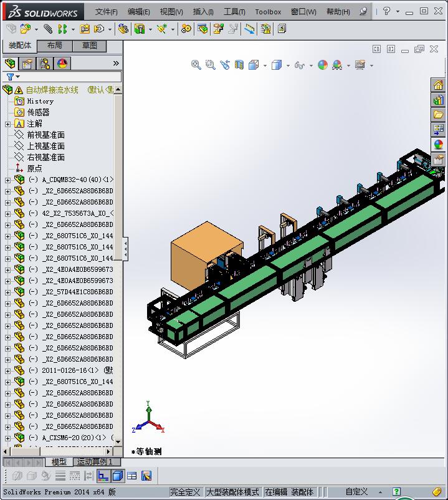The height and width of the screenshot is (500, 448).
Task: Open the View Palette task pane
Action: coord(439,130)
